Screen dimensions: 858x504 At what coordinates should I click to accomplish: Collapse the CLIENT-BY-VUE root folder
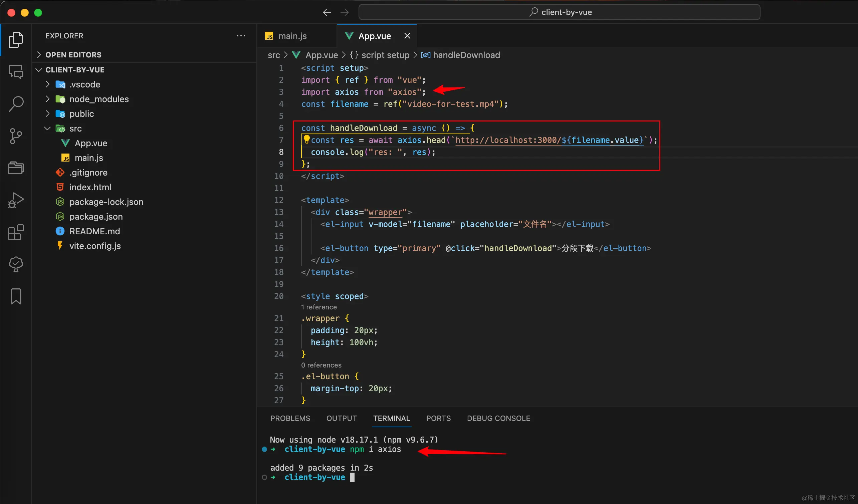[39, 70]
